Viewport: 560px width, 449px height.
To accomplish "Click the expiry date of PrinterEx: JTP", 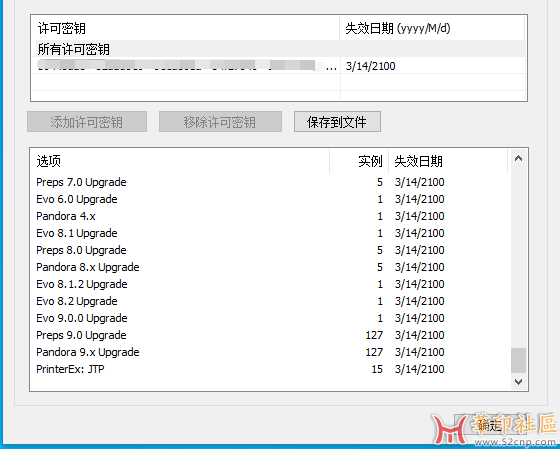I will coord(419,369).
